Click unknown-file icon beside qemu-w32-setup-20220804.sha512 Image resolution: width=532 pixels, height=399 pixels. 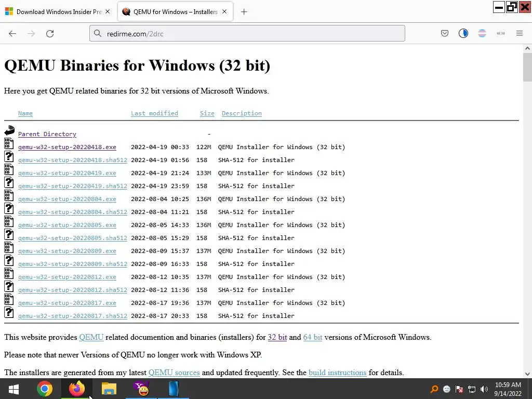click(9, 208)
